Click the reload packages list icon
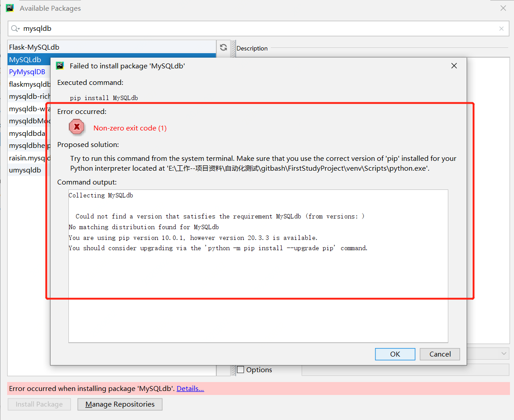 (223, 47)
